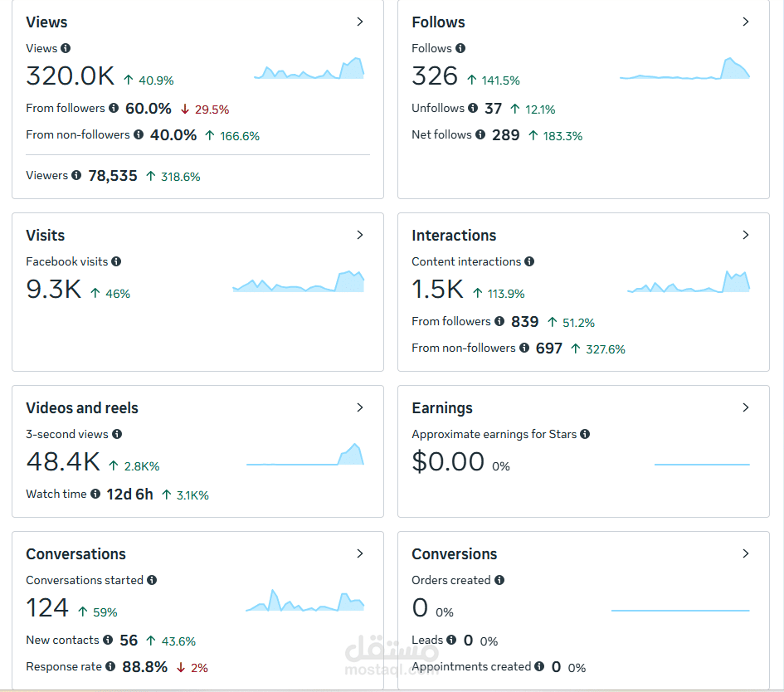This screenshot has width=784, height=692.
Task: Click info icon beside Watch time
Action: [x=95, y=494]
